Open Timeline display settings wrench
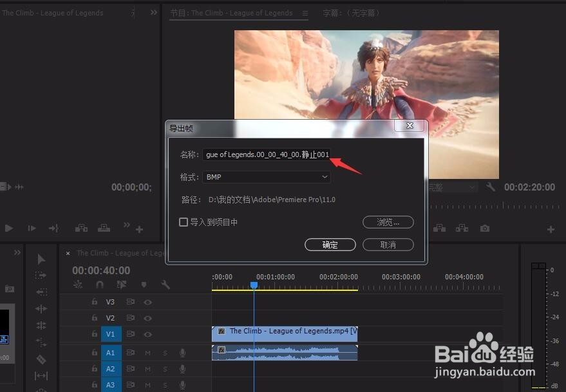This screenshot has width=566, height=392. pos(165,285)
